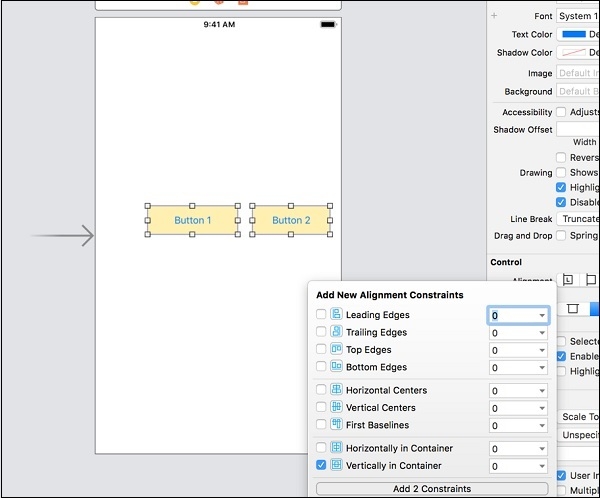Screen dimensions: 600x498
Task: Uncheck Vertically in Container checkbox
Action: coord(321,465)
